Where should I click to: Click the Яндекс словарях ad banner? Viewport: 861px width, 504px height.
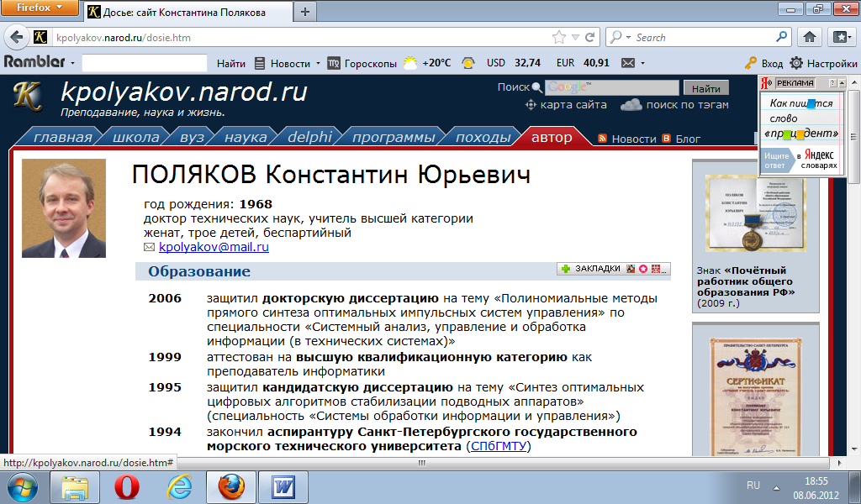(801, 132)
